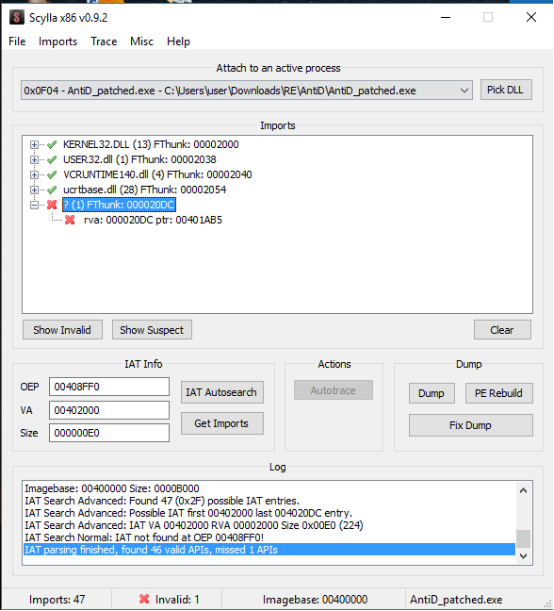This screenshot has width=554, height=611.
Task: Click the PE Rebuild button
Action: (499, 394)
